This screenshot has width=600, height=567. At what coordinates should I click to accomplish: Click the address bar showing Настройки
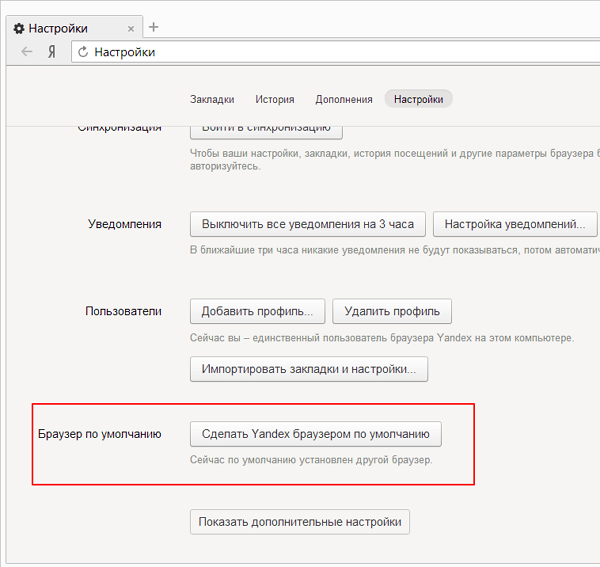pyautogui.click(x=336, y=52)
